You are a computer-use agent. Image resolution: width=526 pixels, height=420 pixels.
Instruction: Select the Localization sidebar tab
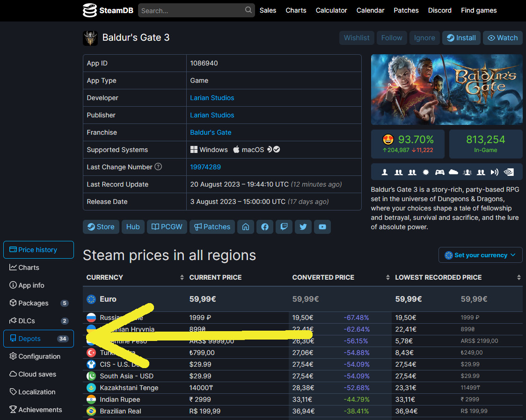coord(38,392)
